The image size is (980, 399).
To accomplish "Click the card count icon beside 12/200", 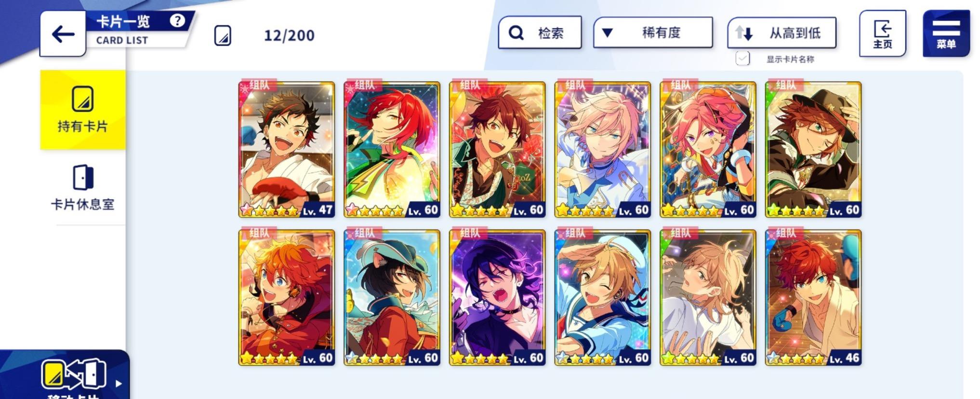I will [x=223, y=36].
